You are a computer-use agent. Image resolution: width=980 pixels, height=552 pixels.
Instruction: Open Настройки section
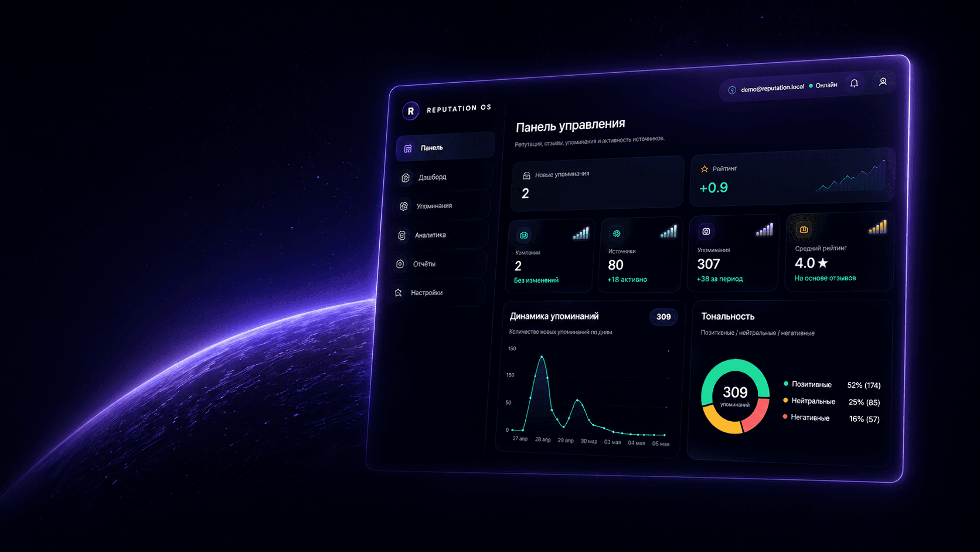[437, 292]
